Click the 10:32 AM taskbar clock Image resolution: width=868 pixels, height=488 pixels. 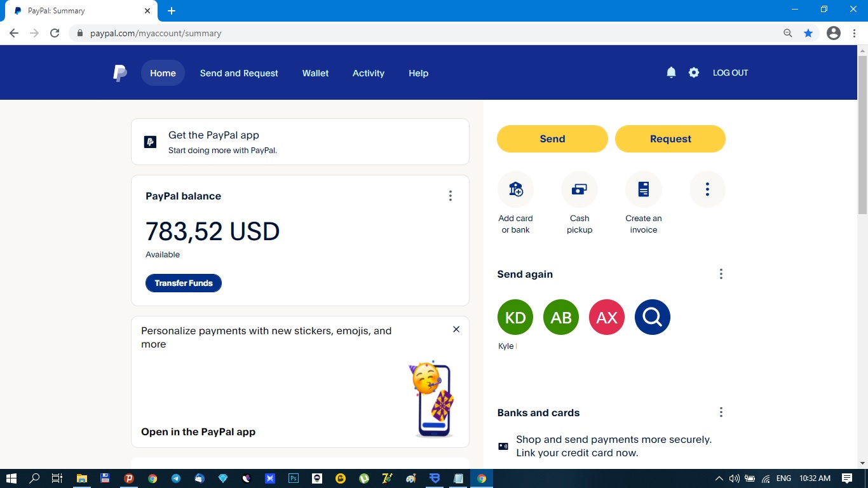(815, 478)
